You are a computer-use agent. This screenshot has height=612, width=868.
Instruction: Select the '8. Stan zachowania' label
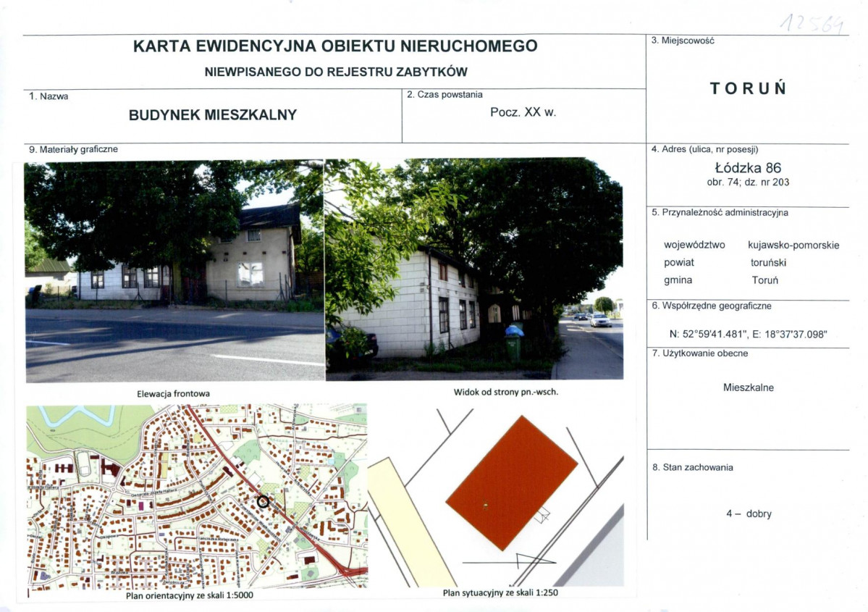(693, 467)
